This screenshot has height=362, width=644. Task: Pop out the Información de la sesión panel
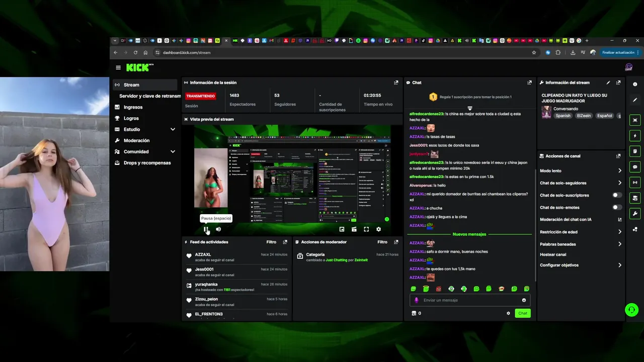pos(396,82)
